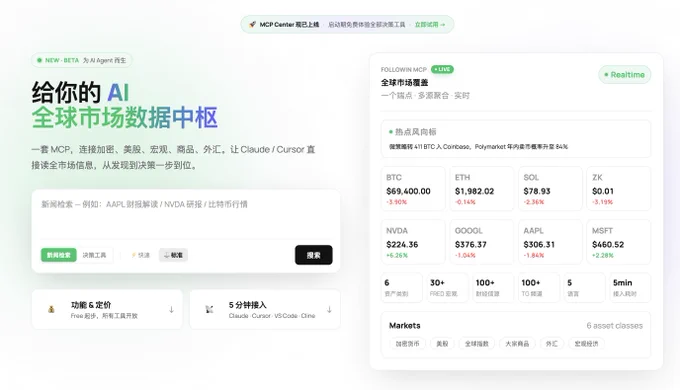
Task: Click the lightning bolt icon beside 快速
Action: (x=134, y=255)
